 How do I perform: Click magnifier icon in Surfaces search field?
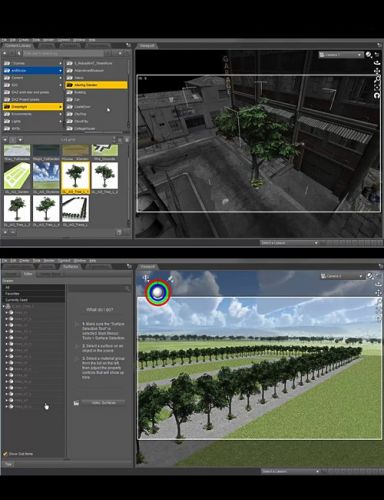point(127,288)
